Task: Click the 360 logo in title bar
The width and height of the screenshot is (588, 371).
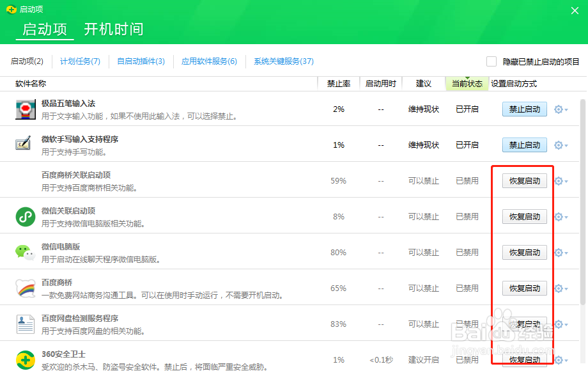Action: pos(10,10)
